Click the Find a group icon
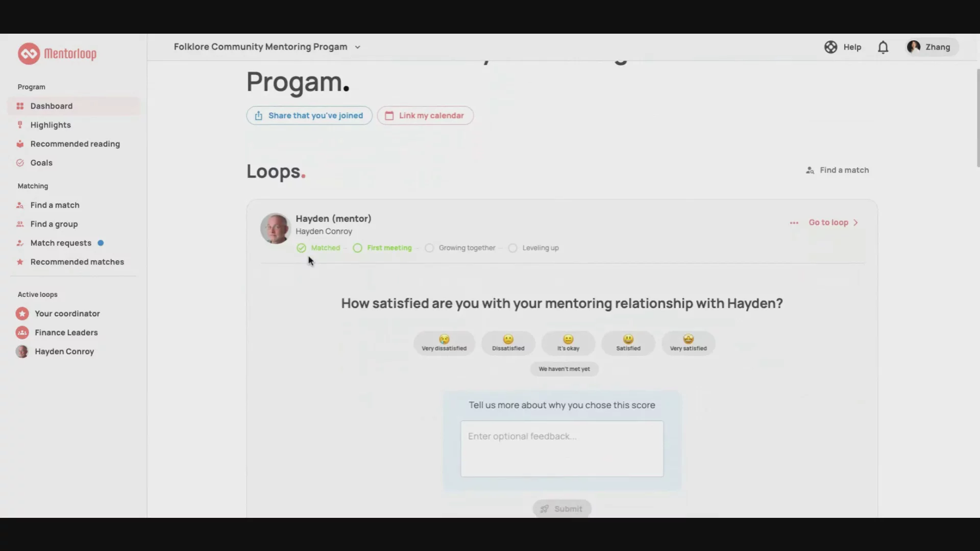The height and width of the screenshot is (551, 980). (20, 224)
